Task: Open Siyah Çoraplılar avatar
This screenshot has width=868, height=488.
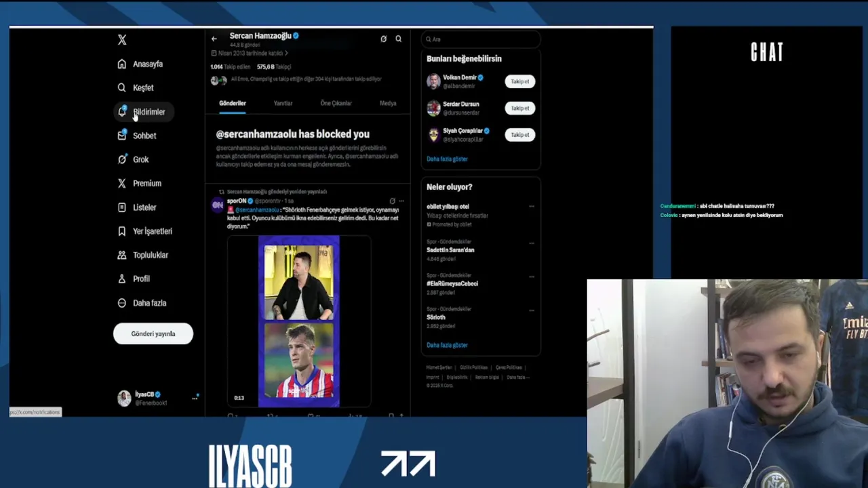Action: (x=433, y=134)
